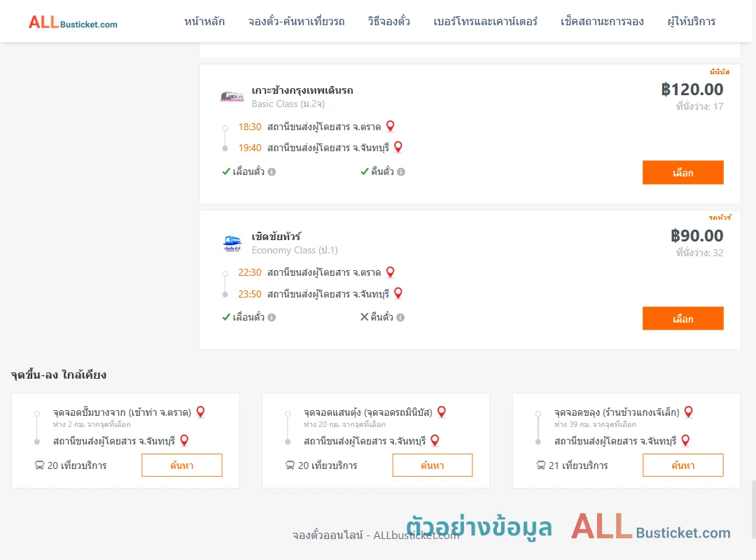The height and width of the screenshot is (560, 756).
Task: Click the ฿90.00 price text
Action: pos(696,236)
